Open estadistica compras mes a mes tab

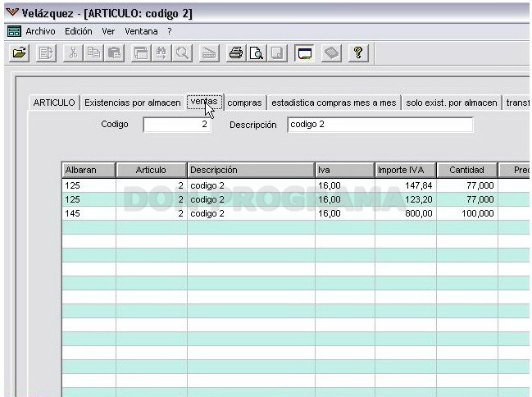(x=334, y=103)
